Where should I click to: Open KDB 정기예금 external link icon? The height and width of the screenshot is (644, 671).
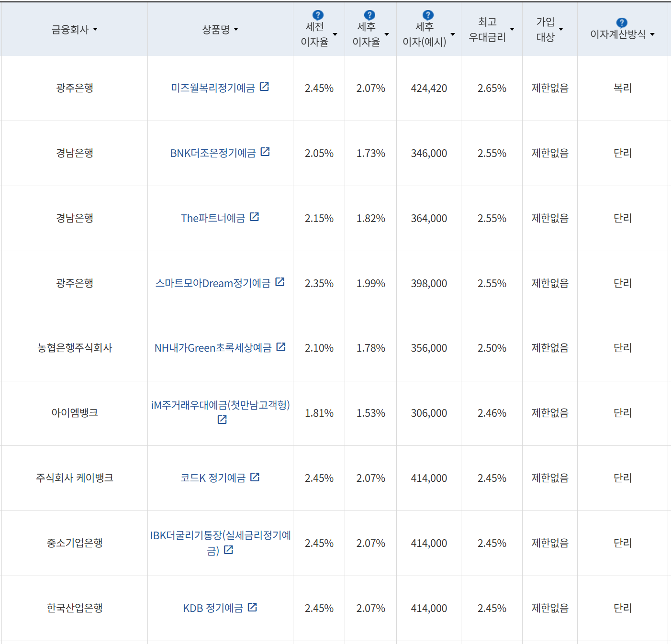(253, 607)
